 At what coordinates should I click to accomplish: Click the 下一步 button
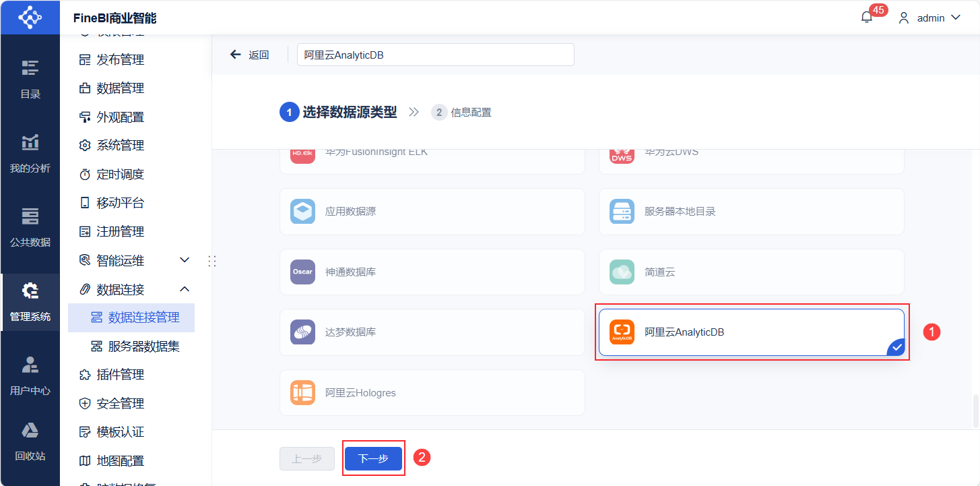373,459
